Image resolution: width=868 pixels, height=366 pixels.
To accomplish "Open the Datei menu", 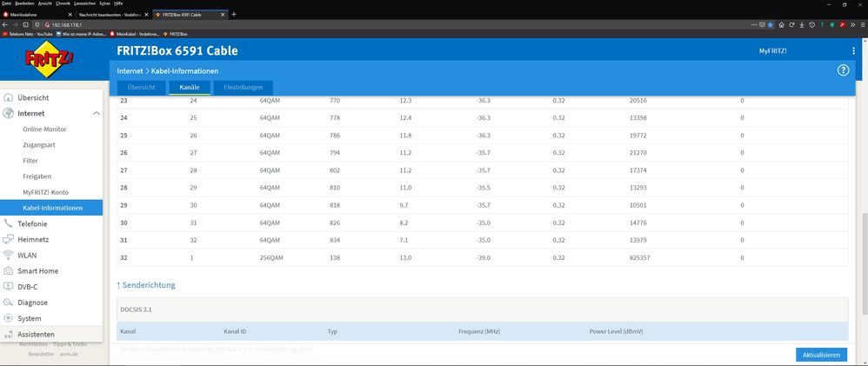I will point(7,3).
